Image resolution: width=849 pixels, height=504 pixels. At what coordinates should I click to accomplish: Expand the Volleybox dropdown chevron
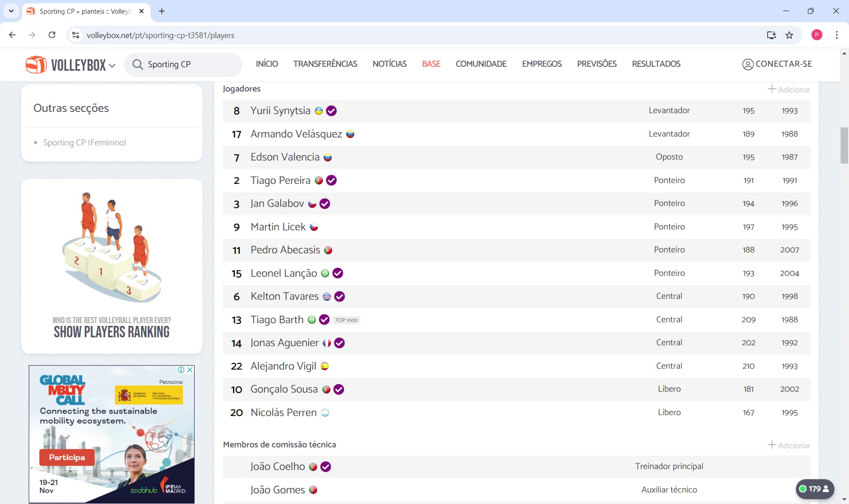coord(112,65)
